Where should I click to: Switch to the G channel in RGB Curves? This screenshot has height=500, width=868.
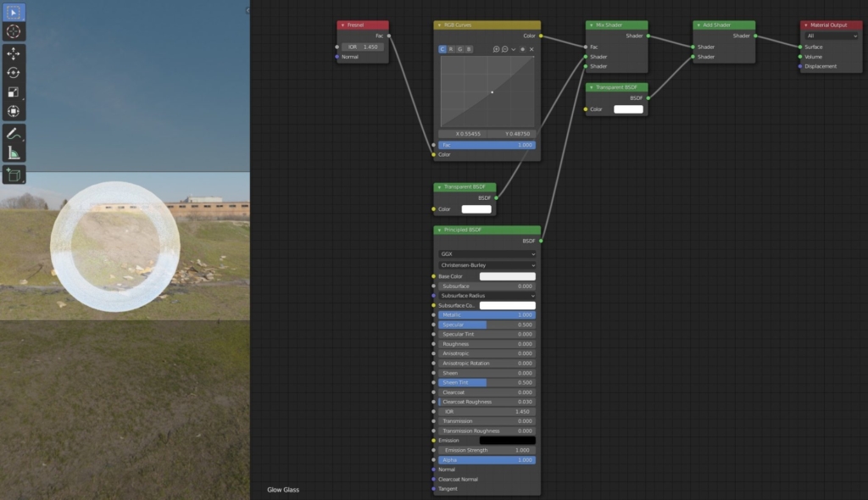click(459, 49)
